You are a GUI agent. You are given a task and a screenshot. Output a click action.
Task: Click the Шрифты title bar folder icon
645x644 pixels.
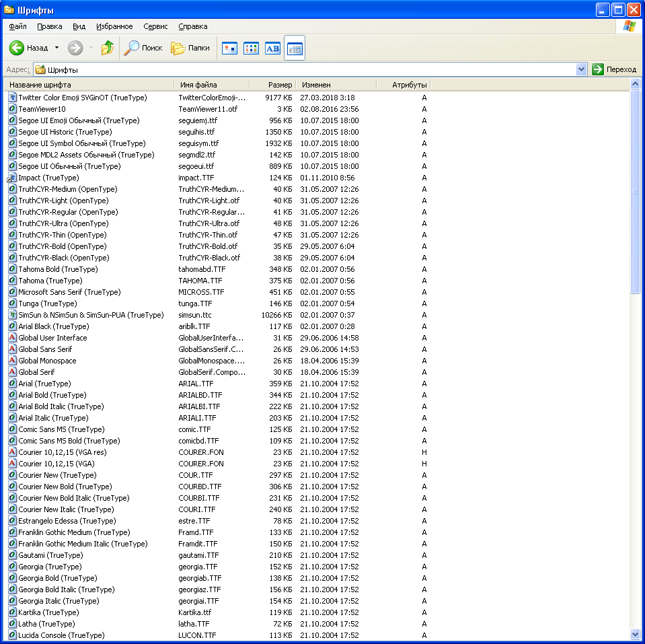click(x=9, y=9)
